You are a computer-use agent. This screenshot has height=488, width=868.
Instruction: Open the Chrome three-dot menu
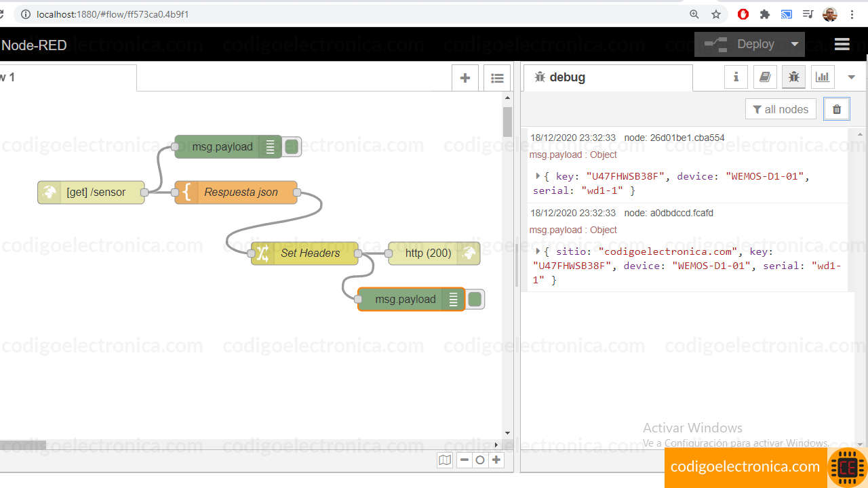click(x=852, y=14)
